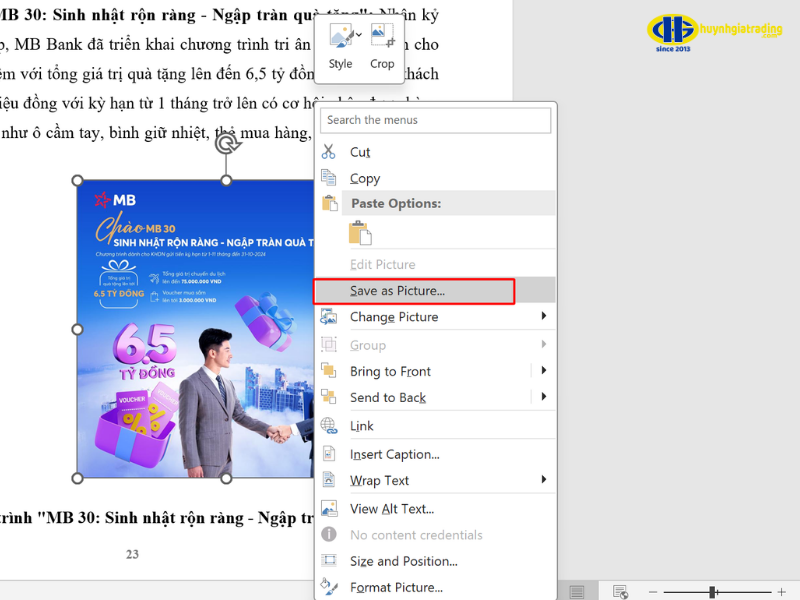Click the picture rotation handle

click(227, 144)
